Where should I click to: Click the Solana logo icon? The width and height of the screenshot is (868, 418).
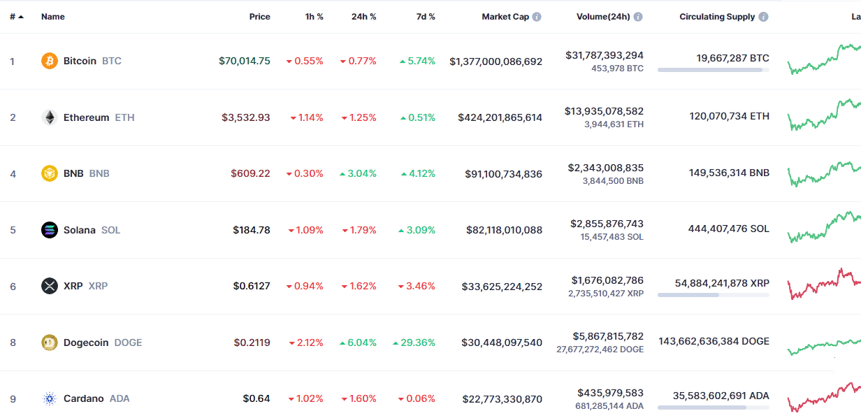tap(49, 230)
